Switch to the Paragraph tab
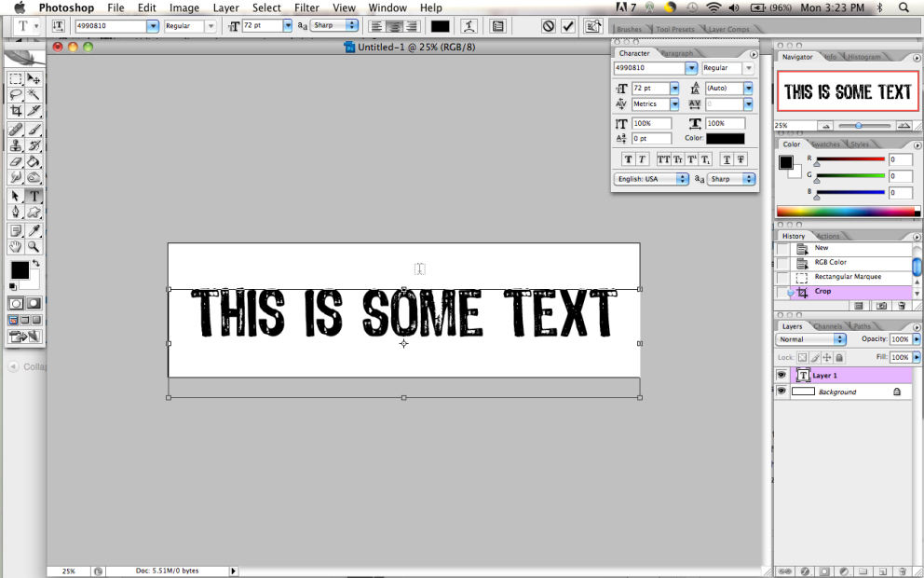Viewport: 924px width, 578px height. click(x=677, y=53)
